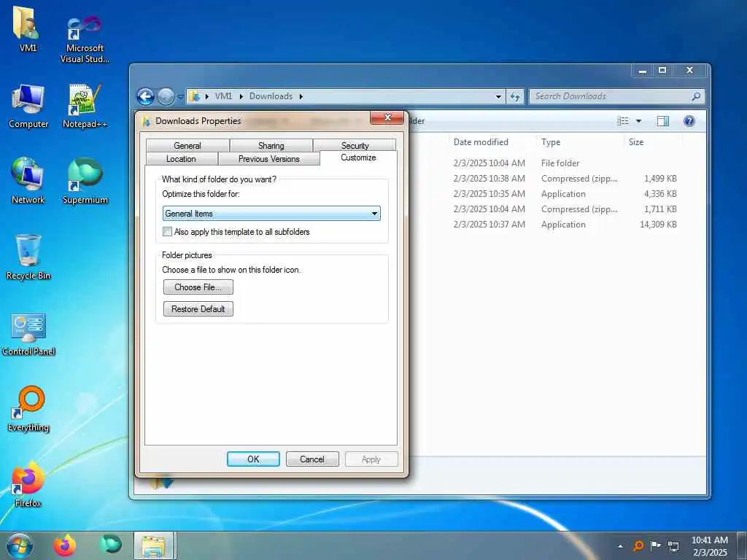Switch to the General tab
This screenshot has height=560, width=747.
pos(187,145)
